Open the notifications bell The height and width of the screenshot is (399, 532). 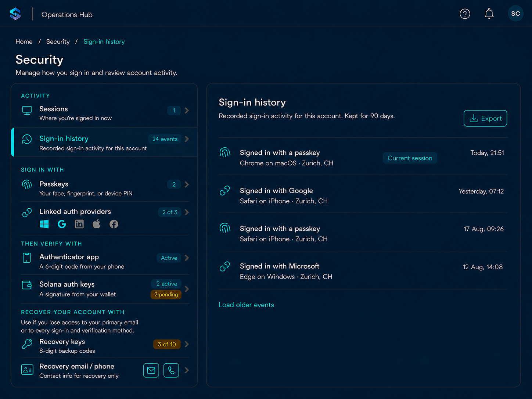pos(489,14)
